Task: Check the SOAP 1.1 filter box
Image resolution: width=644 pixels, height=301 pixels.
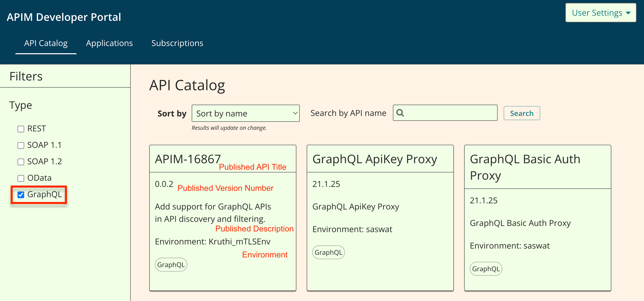Action: [21, 145]
